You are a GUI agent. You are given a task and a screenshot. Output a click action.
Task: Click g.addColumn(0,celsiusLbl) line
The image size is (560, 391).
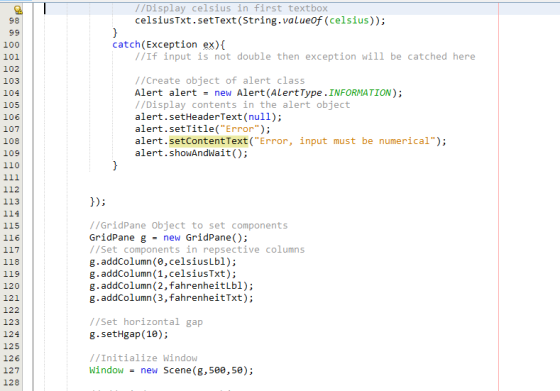click(163, 262)
